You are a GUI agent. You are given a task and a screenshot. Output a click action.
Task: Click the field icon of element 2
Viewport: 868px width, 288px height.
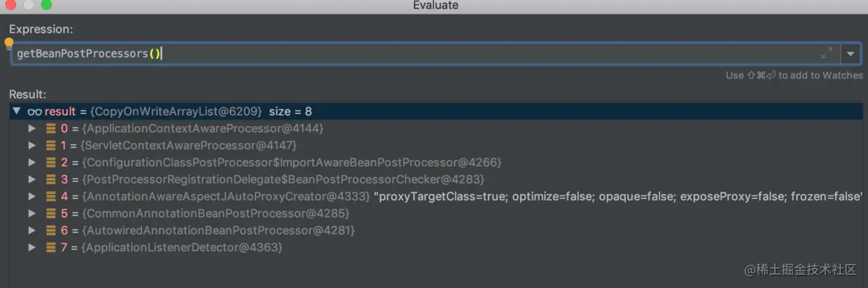tap(51, 163)
